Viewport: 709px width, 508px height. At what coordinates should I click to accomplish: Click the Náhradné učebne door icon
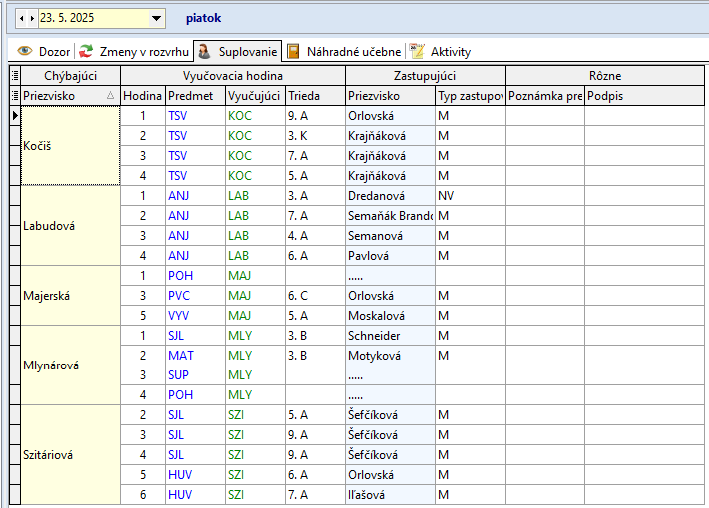[x=293, y=51]
